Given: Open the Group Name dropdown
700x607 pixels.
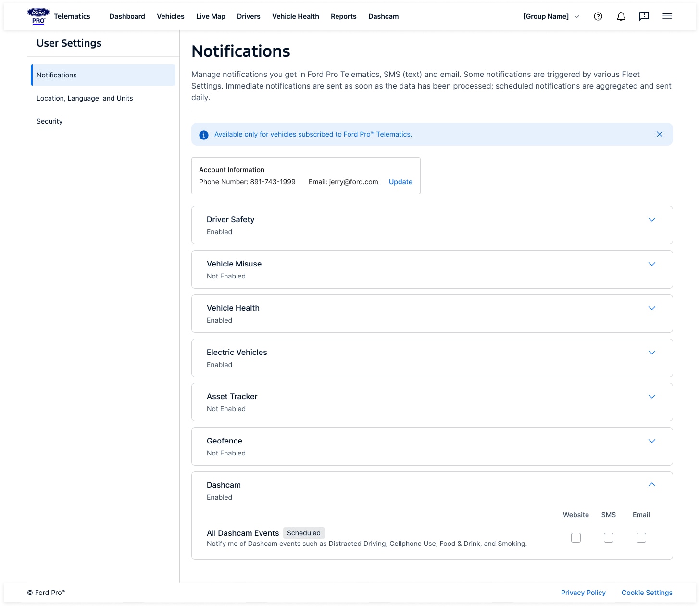Looking at the screenshot, I should [551, 16].
